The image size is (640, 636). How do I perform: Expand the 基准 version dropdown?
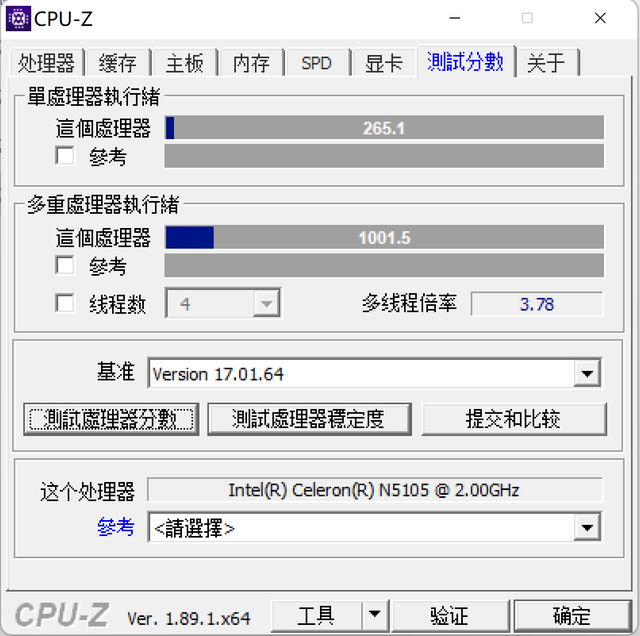coord(587,373)
